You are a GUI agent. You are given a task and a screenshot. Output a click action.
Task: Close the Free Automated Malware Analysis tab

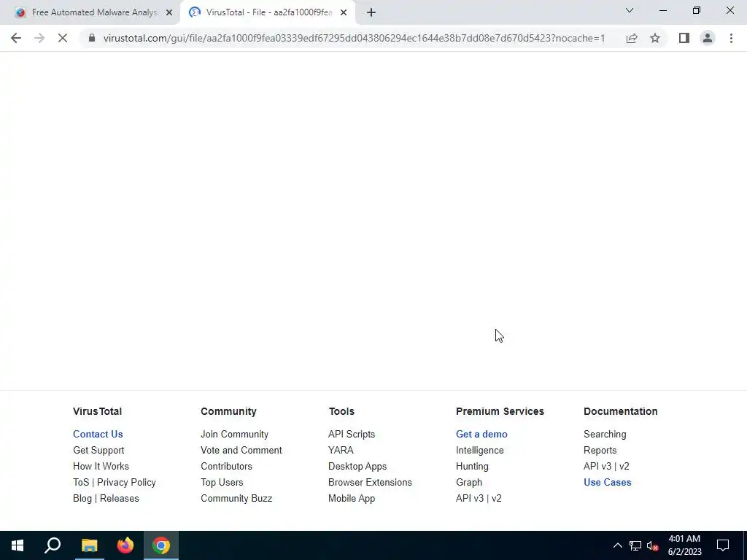click(x=169, y=13)
